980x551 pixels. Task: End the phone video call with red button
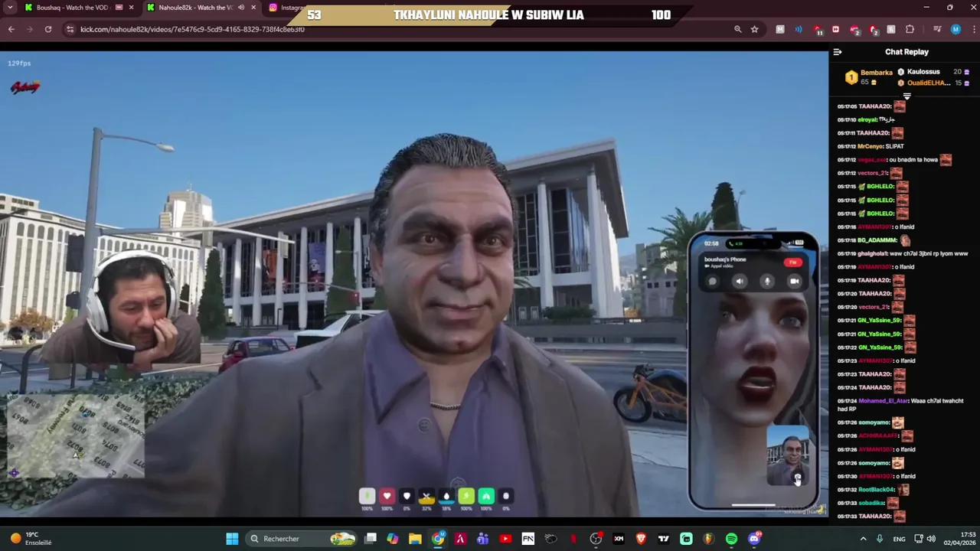(x=792, y=262)
